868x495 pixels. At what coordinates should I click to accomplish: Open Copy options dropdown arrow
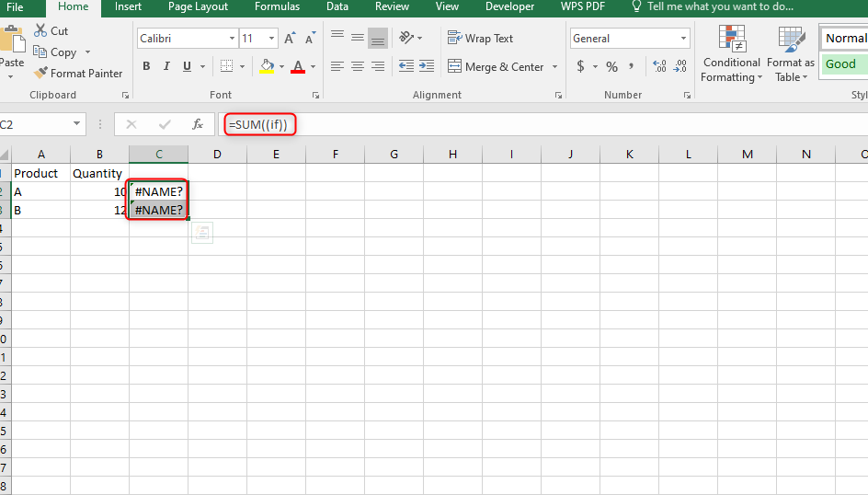87,52
